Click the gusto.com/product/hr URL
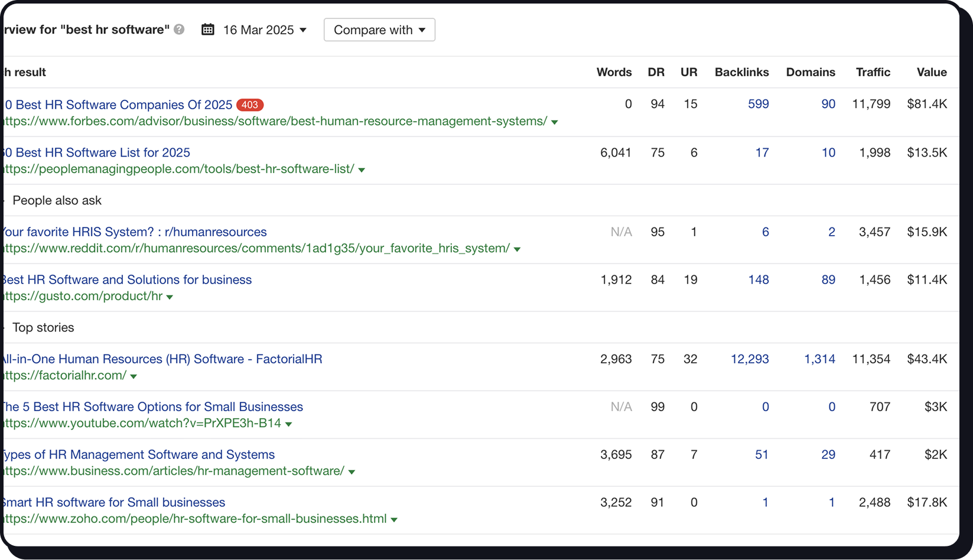The height and width of the screenshot is (560, 973). pos(83,296)
